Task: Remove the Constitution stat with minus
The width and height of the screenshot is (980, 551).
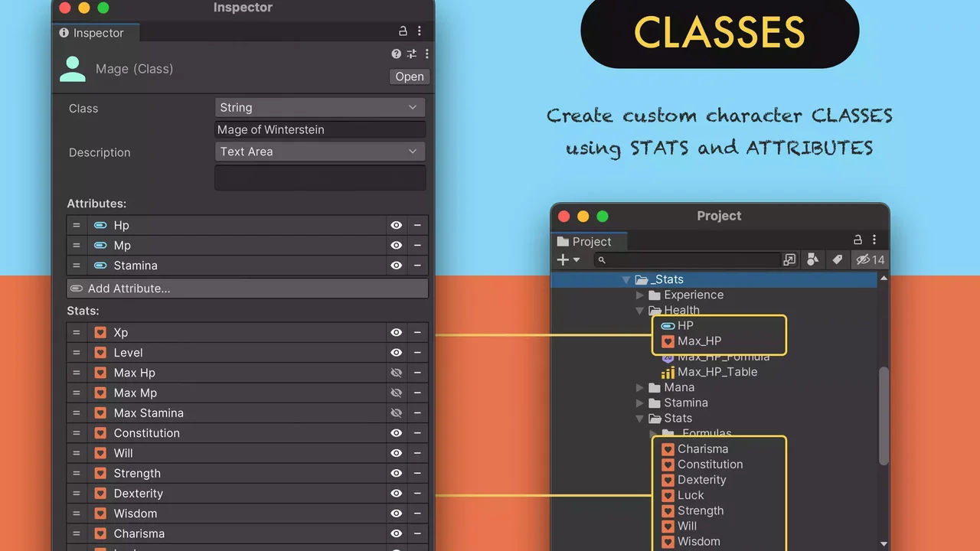Action: 417,433
